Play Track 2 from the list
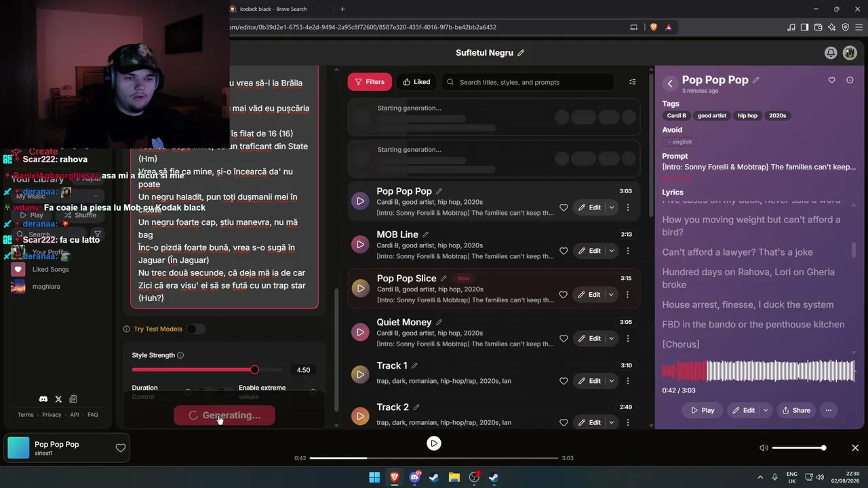Image resolution: width=868 pixels, height=488 pixels. click(360, 416)
